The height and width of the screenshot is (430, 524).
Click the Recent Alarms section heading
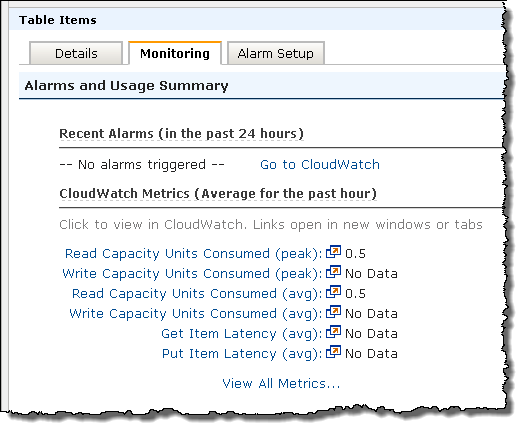(181, 133)
